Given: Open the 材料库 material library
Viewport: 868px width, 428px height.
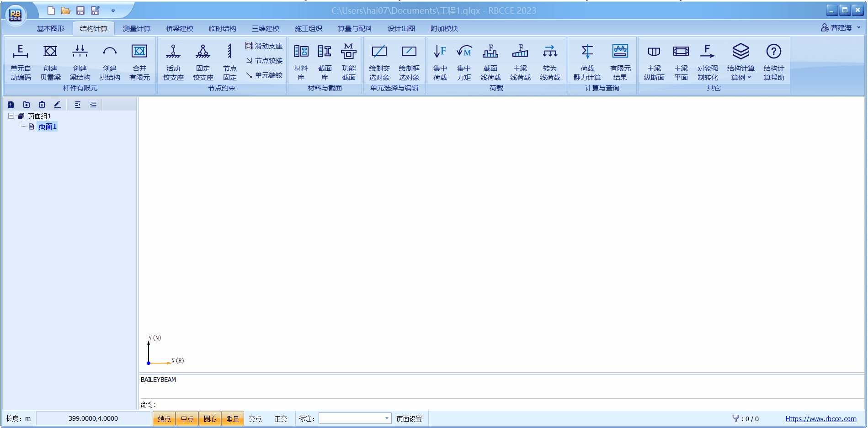Looking at the screenshot, I should [301, 62].
